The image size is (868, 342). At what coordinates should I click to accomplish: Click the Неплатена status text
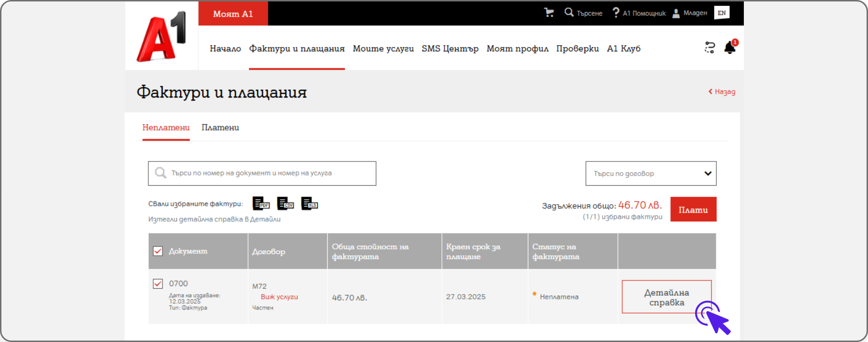click(x=559, y=297)
